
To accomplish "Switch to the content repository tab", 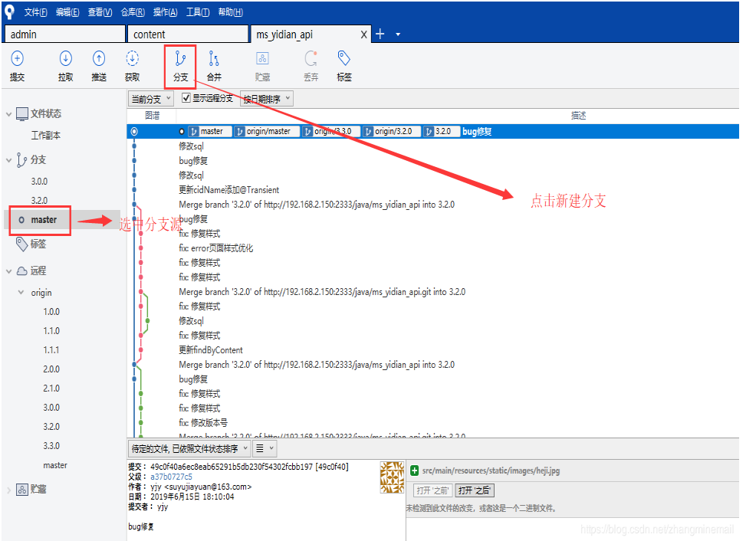I will click(187, 34).
